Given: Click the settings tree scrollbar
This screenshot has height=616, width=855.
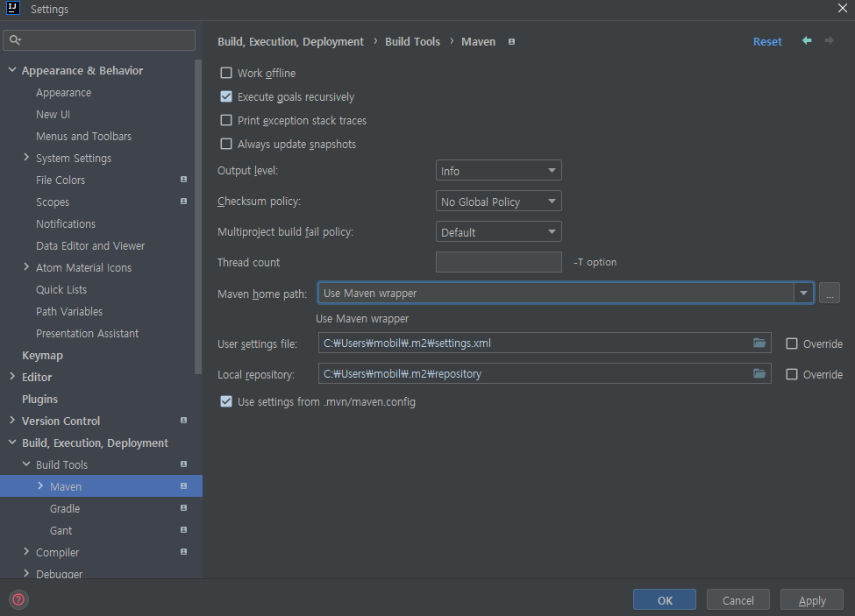Looking at the screenshot, I should (198, 219).
